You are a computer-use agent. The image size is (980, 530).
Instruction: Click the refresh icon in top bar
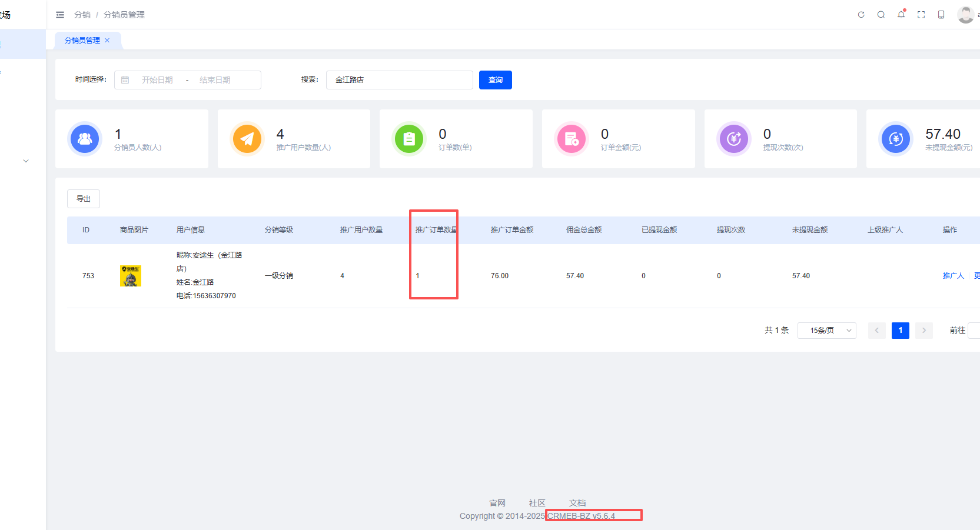coord(861,15)
